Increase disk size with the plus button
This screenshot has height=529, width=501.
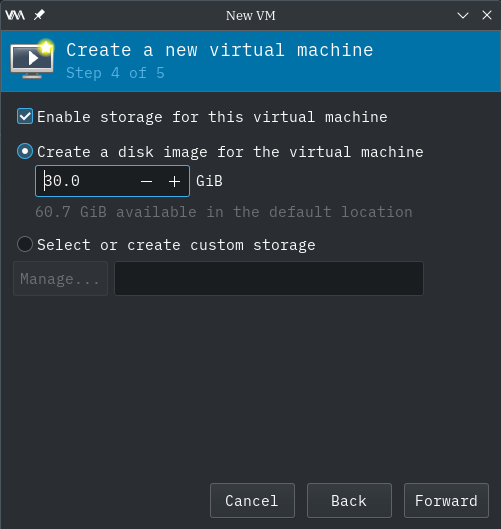click(x=174, y=182)
